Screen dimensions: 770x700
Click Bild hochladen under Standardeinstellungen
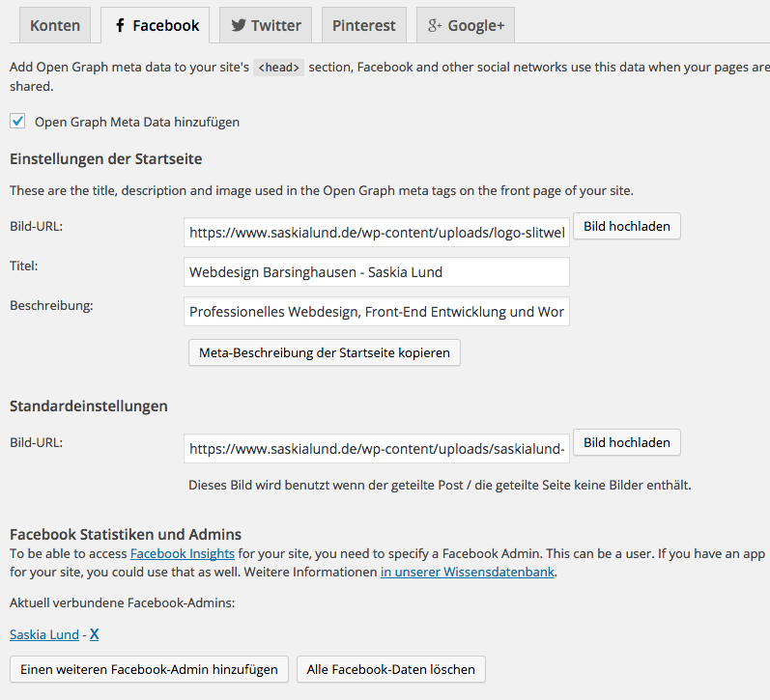[x=626, y=443]
